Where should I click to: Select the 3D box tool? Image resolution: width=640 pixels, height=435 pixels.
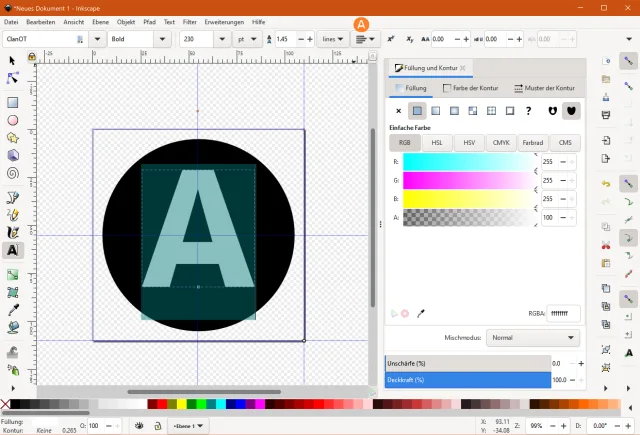pos(13,156)
